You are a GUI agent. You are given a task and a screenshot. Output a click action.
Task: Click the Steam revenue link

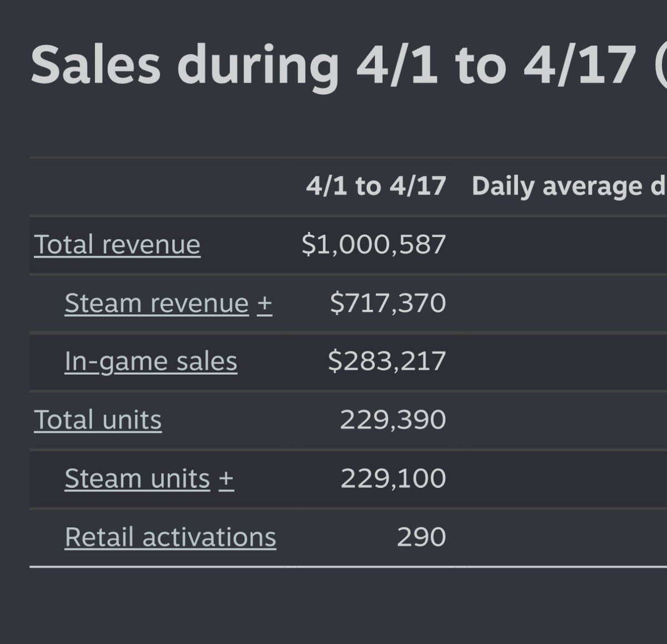(157, 303)
